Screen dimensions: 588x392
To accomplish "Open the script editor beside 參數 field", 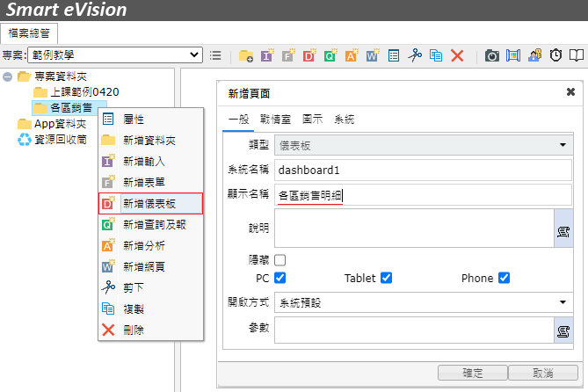I will pyautogui.click(x=563, y=330).
